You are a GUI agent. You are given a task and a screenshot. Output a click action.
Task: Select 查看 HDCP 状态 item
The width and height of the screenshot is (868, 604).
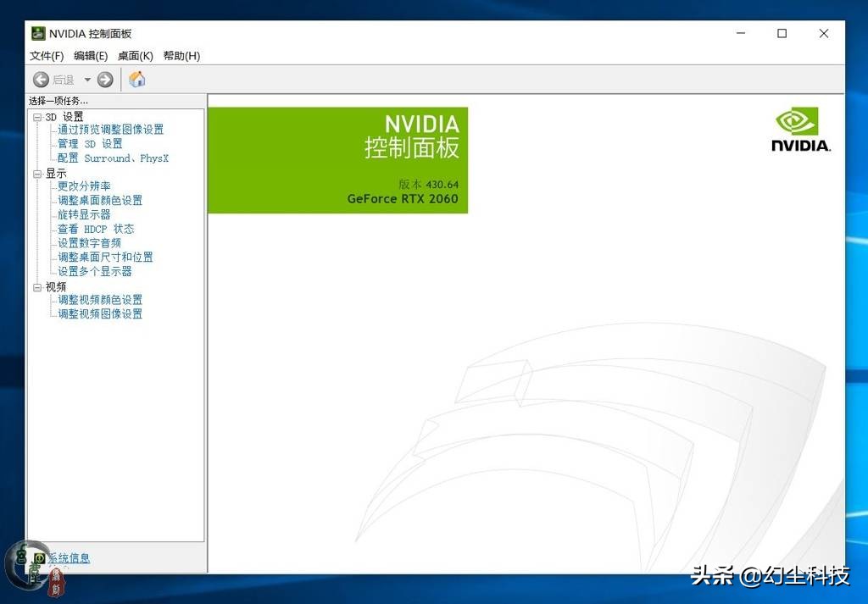pyautogui.click(x=97, y=228)
